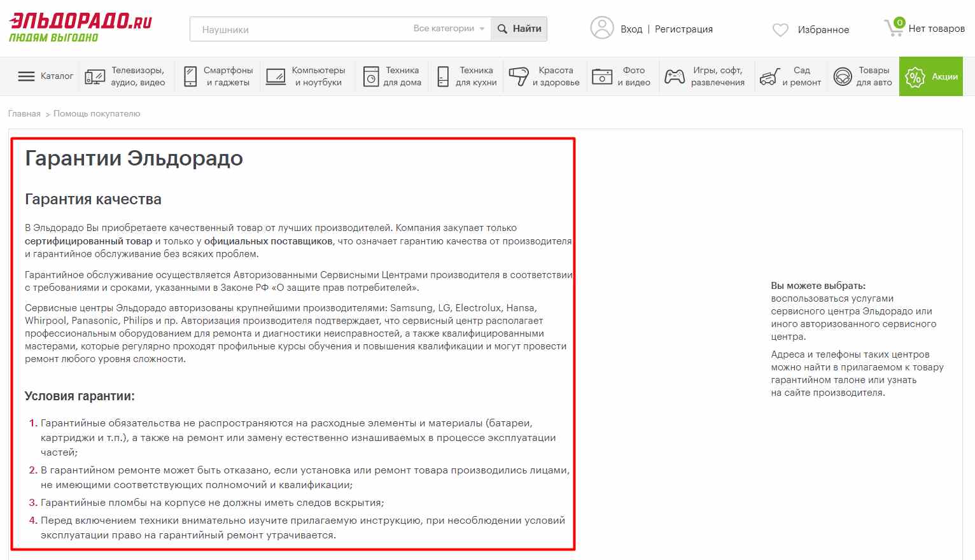Viewport: 975px width, 560px height.
Task: Click the magnifier icon in search button
Action: [x=502, y=29]
